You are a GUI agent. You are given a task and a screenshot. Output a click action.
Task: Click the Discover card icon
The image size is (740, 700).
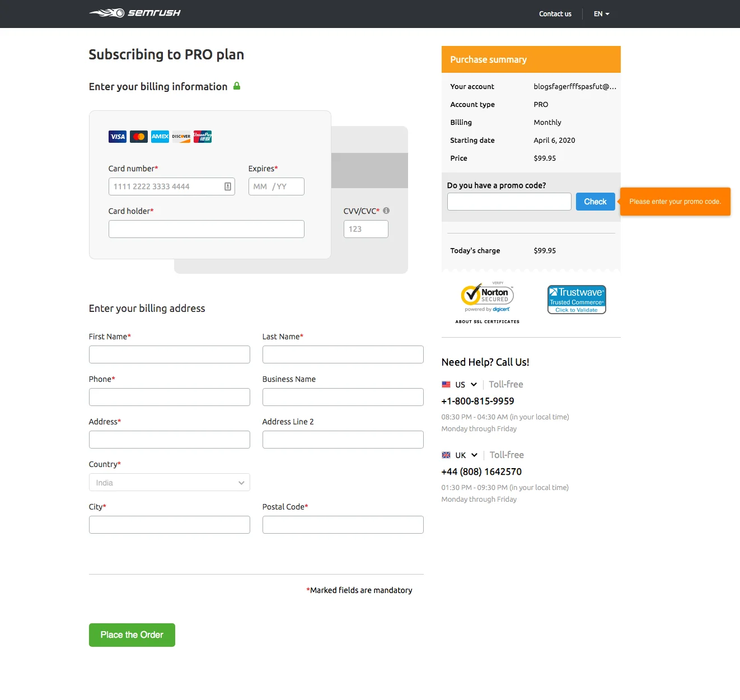pyautogui.click(x=181, y=136)
